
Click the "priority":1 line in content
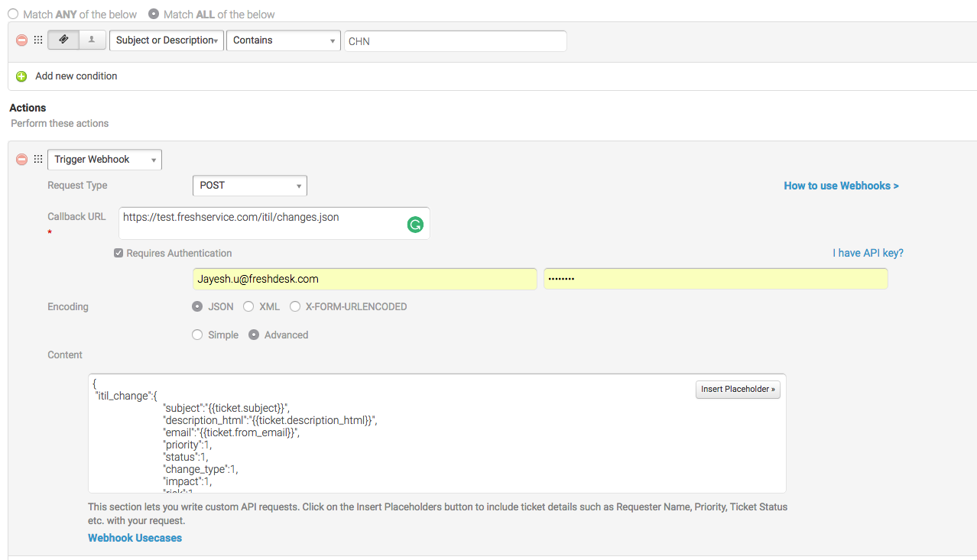pos(187,445)
